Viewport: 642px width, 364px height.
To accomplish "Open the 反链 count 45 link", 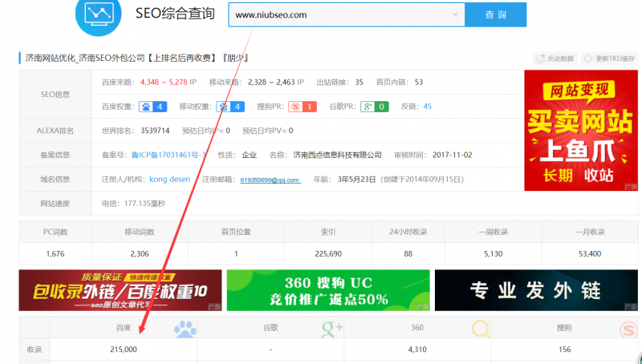I will click(x=428, y=107).
